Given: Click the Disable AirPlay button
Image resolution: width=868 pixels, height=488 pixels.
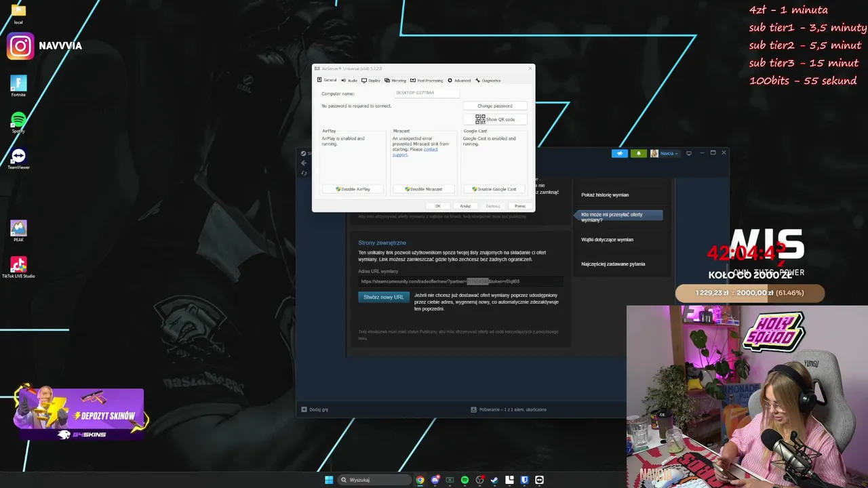Looking at the screenshot, I should pyautogui.click(x=353, y=189).
